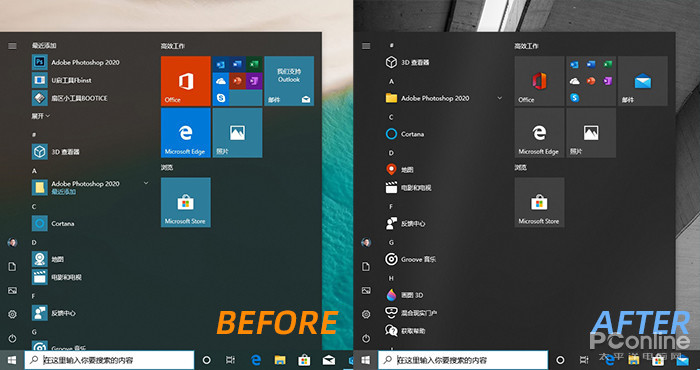Open 反馈中心 in the AFTER app list
700x370 pixels.
[405, 224]
